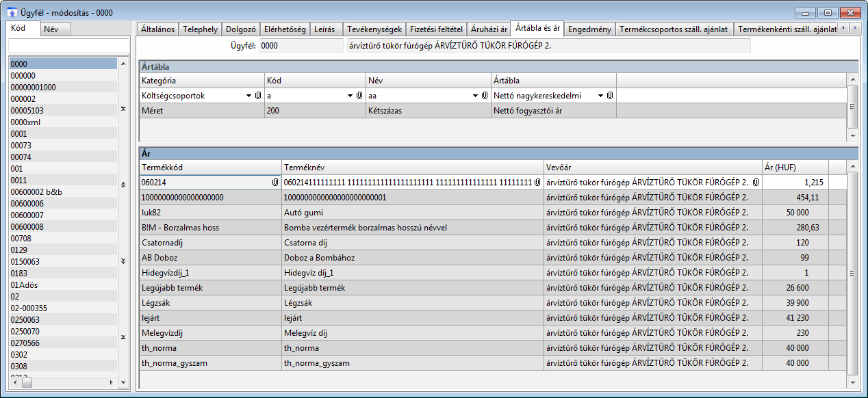
Task: Select customer code 00005103 in the list
Action: pyautogui.click(x=63, y=110)
